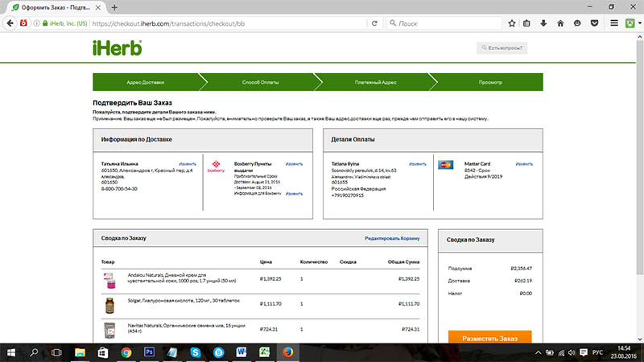Open Редактировать Корзину link

point(392,238)
